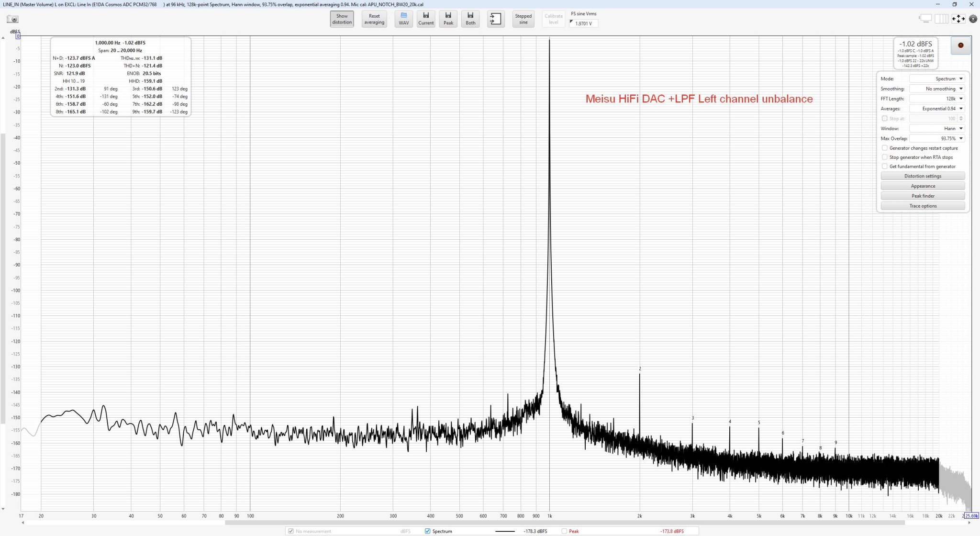Viewport: 980px width, 536px height.
Task: Click Reset averaging in the toolbar
Action: tap(374, 19)
